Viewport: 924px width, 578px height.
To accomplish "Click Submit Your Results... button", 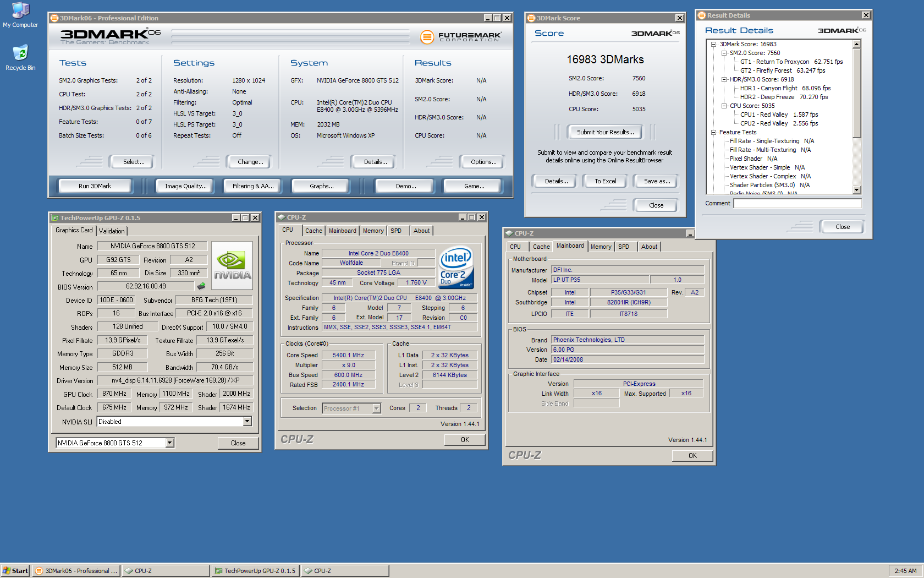I will [x=605, y=132].
